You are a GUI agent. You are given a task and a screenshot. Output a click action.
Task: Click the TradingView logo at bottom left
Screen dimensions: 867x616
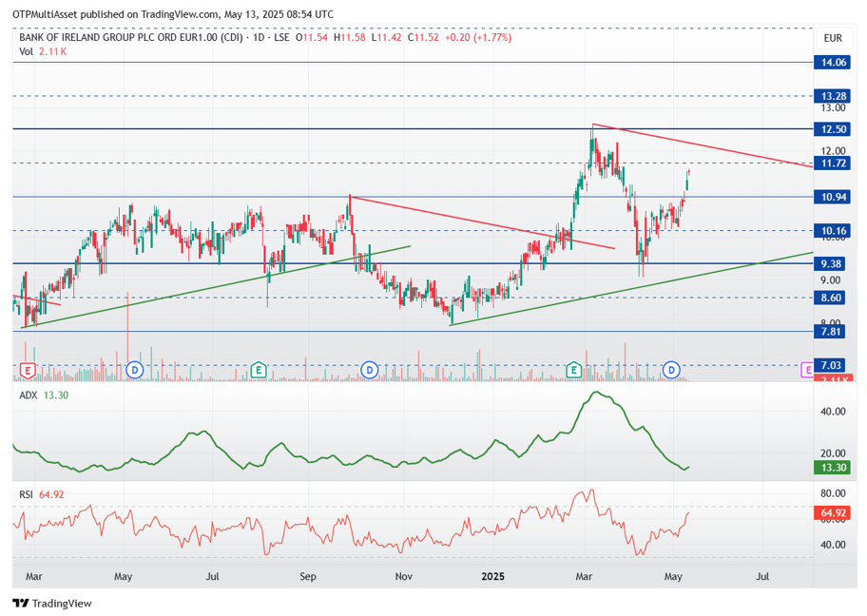[52, 603]
